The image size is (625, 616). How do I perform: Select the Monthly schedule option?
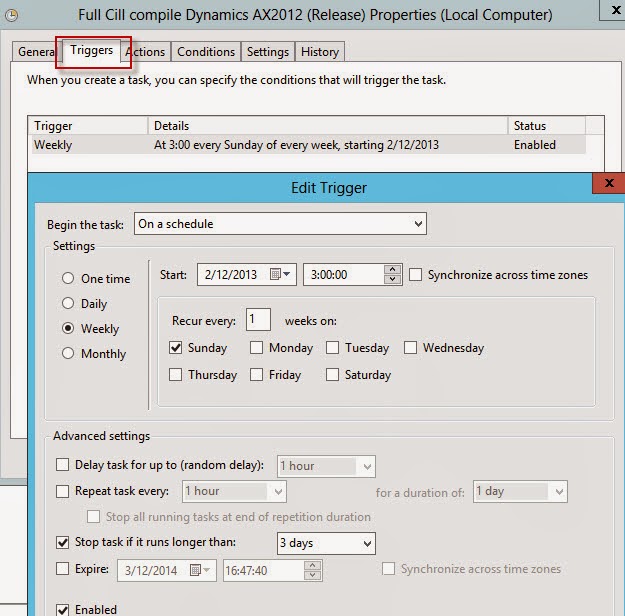pos(68,353)
